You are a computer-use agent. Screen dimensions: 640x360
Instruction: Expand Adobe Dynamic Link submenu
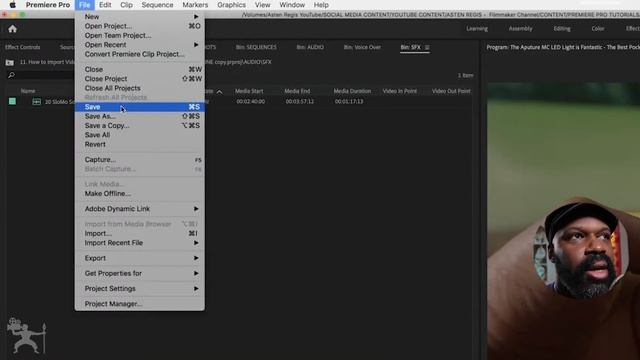[x=140, y=209]
